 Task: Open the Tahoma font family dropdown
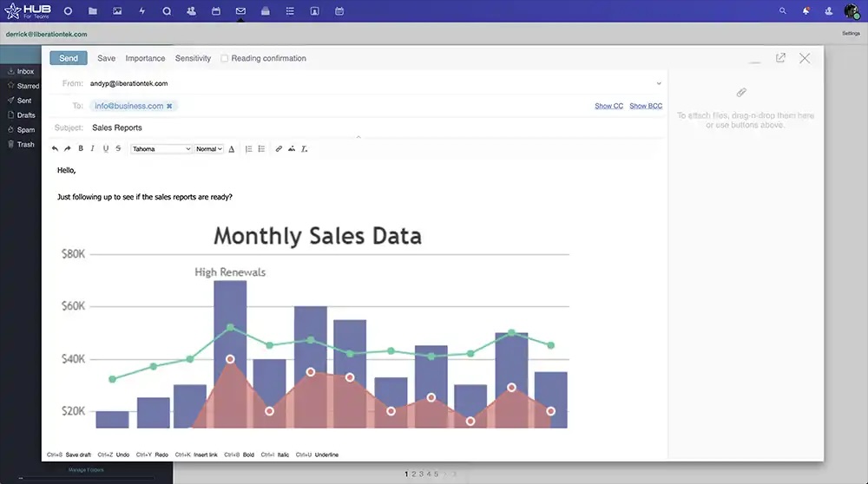coord(161,149)
